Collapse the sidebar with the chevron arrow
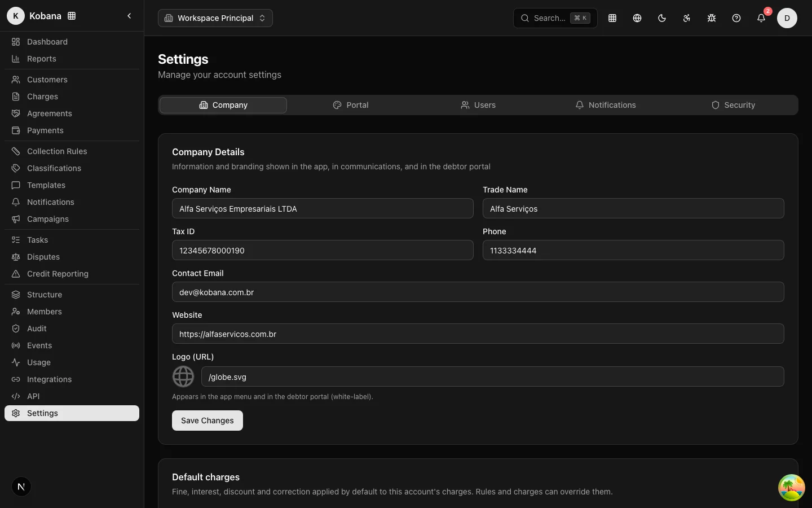 (129, 16)
